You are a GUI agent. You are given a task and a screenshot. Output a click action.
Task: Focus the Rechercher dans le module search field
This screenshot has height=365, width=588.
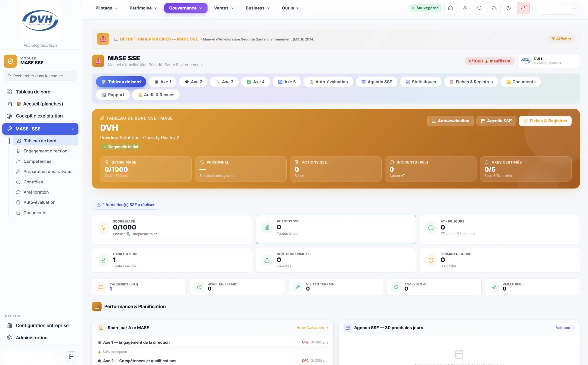coord(40,76)
